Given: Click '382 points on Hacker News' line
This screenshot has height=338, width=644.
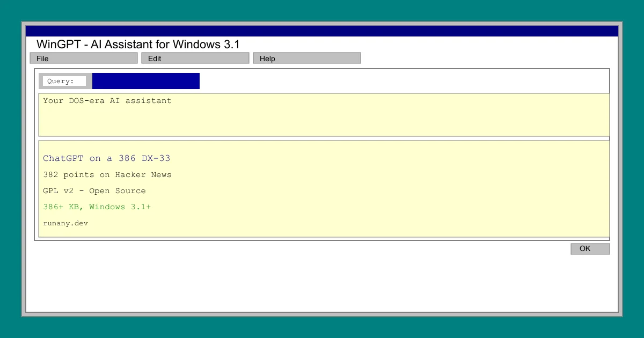Looking at the screenshot, I should click(x=107, y=174).
